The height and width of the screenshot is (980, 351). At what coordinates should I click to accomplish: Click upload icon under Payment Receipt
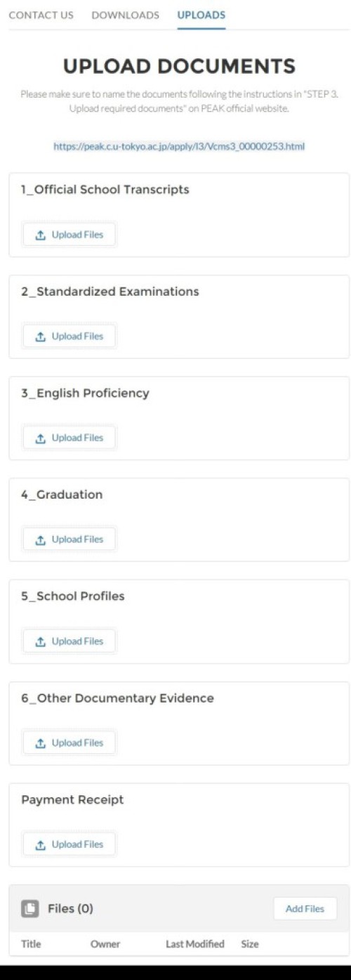click(41, 844)
